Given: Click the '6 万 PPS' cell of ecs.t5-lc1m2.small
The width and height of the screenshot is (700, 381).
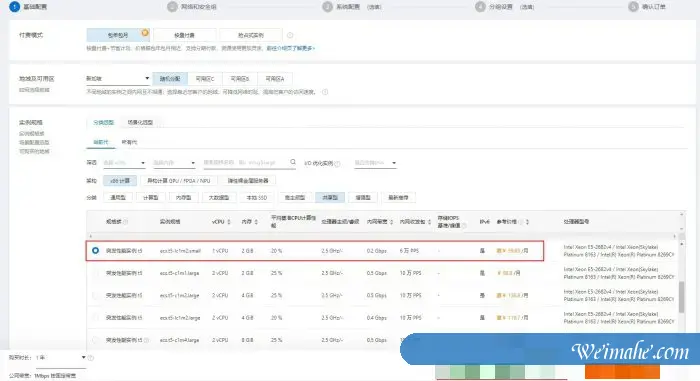Looking at the screenshot, I should click(x=409, y=251).
